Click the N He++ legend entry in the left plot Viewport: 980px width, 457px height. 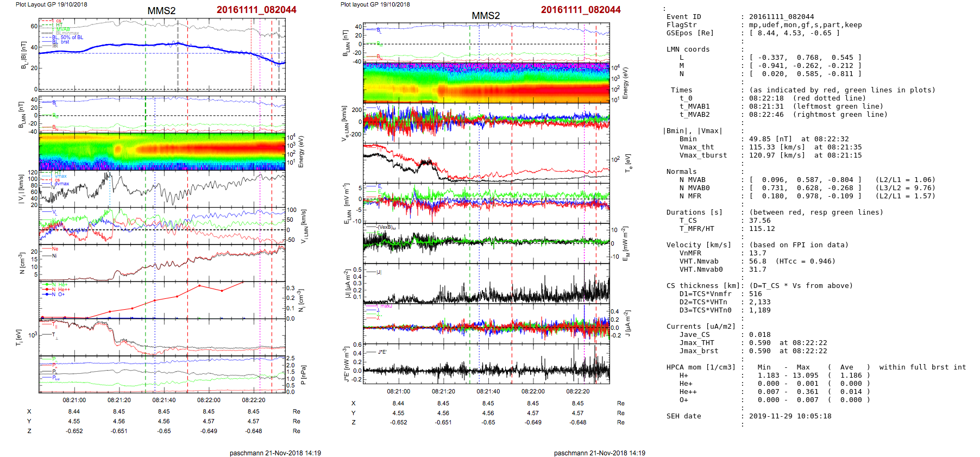[x=60, y=290]
